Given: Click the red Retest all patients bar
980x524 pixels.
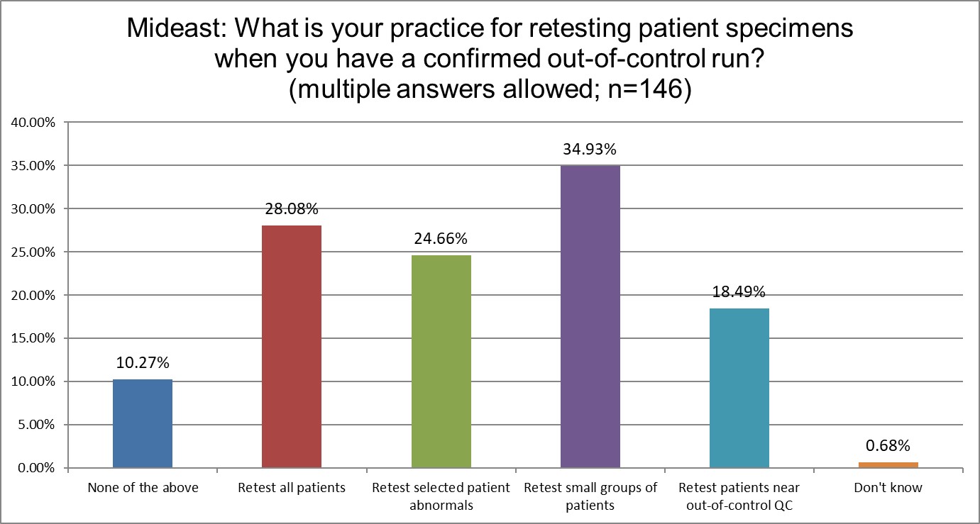Looking at the screenshot, I should click(x=292, y=347).
